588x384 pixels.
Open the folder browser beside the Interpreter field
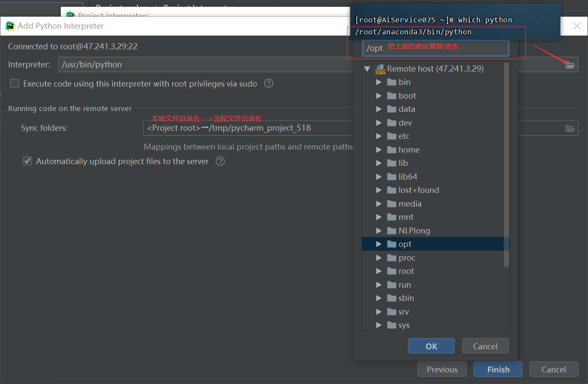pos(570,64)
